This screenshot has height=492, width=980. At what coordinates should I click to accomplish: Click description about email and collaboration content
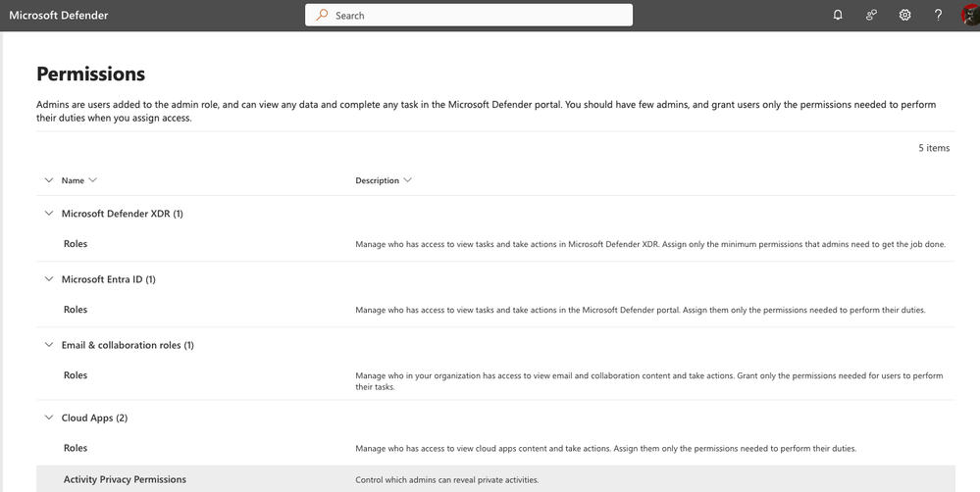click(649, 381)
